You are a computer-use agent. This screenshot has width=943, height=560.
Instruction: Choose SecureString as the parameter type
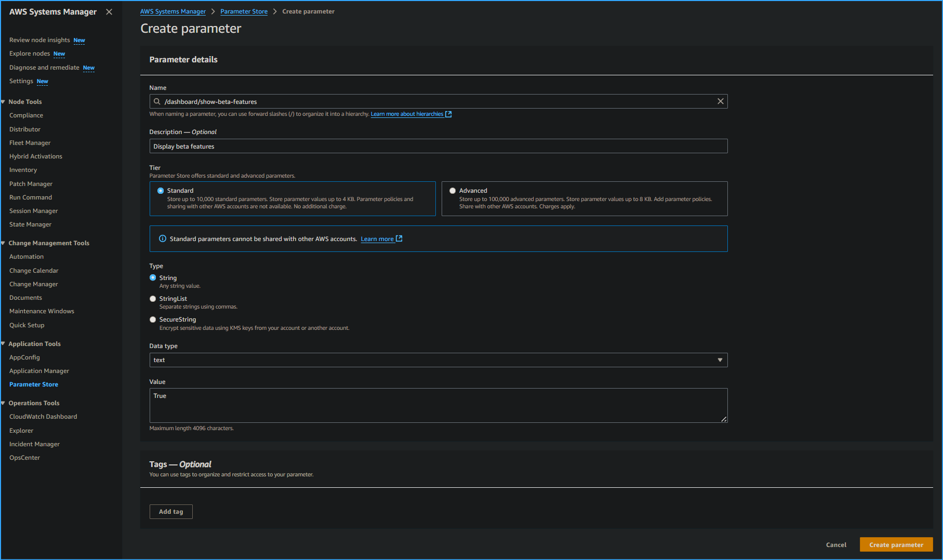tap(152, 319)
